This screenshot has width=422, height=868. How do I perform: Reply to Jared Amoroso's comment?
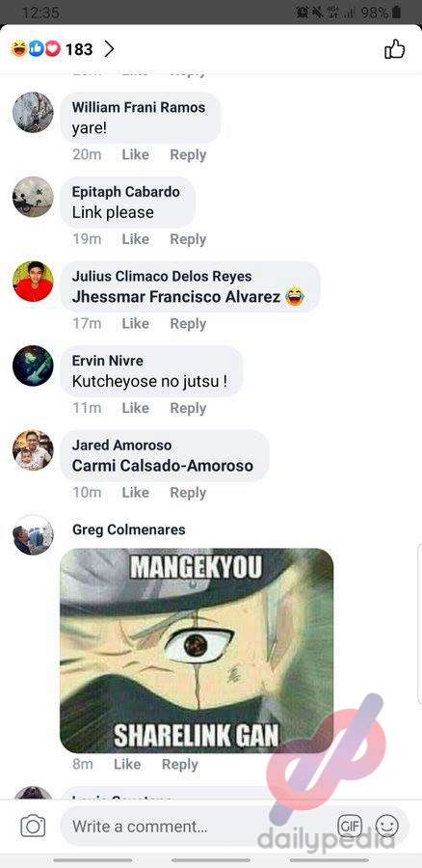pyautogui.click(x=188, y=493)
